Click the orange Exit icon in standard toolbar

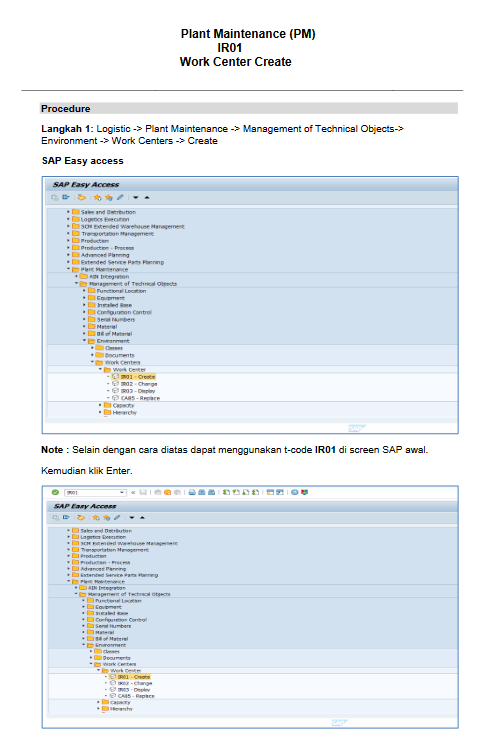168,492
